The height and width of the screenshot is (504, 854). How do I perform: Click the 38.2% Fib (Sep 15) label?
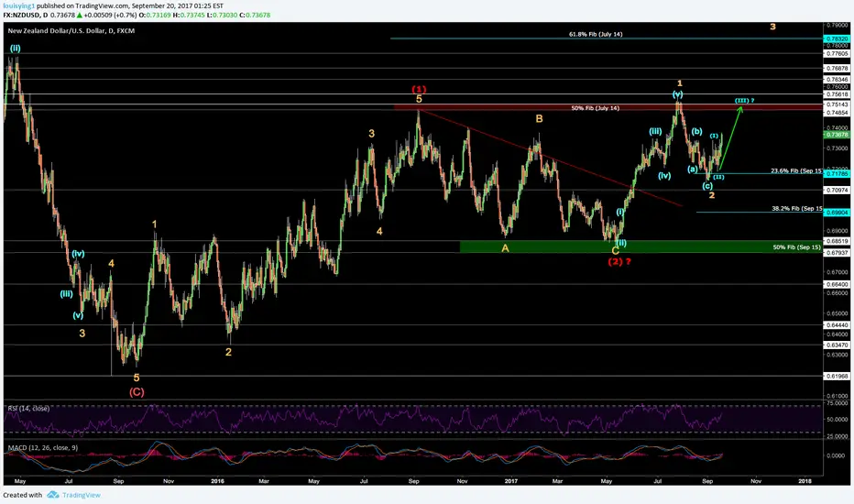click(x=797, y=208)
